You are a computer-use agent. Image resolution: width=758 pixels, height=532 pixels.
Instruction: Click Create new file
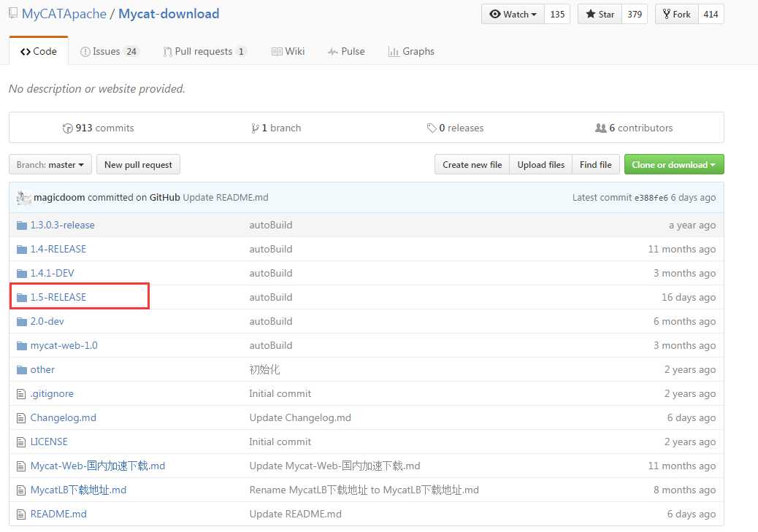click(472, 165)
